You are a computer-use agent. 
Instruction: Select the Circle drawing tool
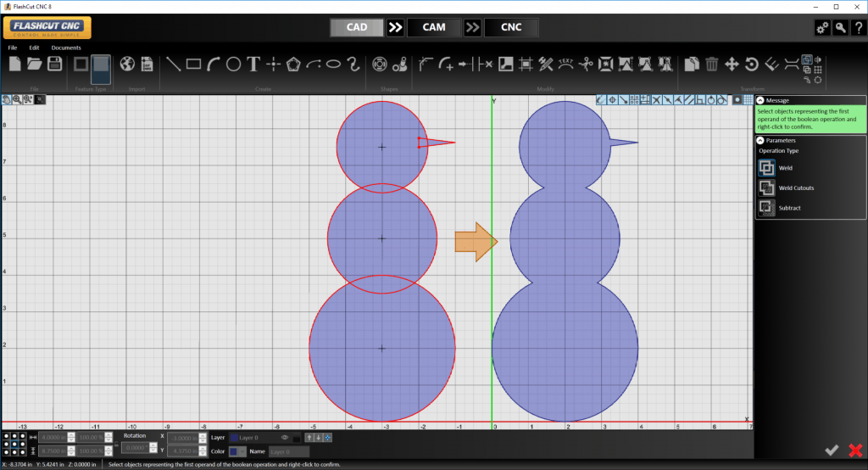[233, 64]
